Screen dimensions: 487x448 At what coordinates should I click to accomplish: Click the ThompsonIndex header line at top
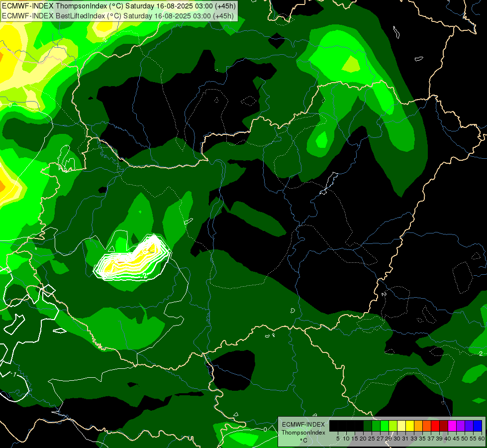119,6
